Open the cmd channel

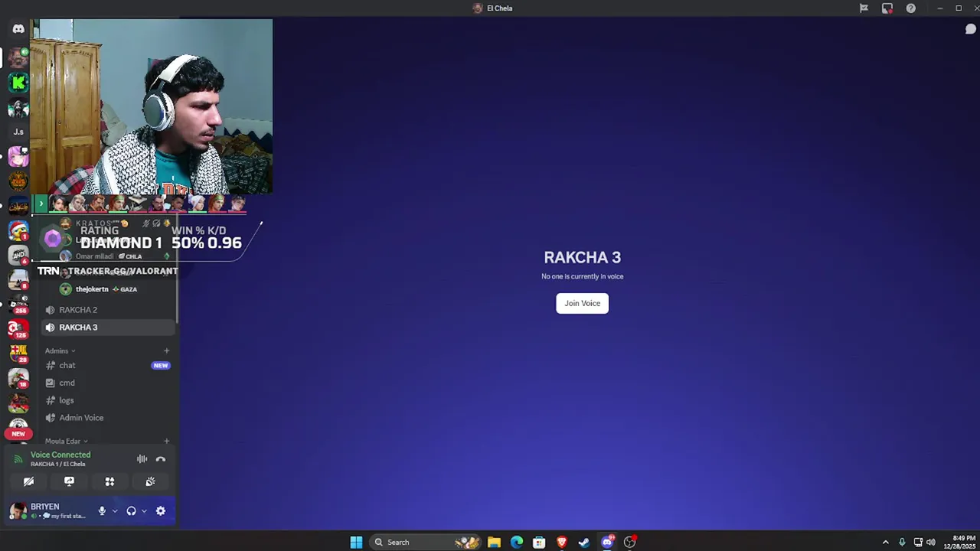108,383
